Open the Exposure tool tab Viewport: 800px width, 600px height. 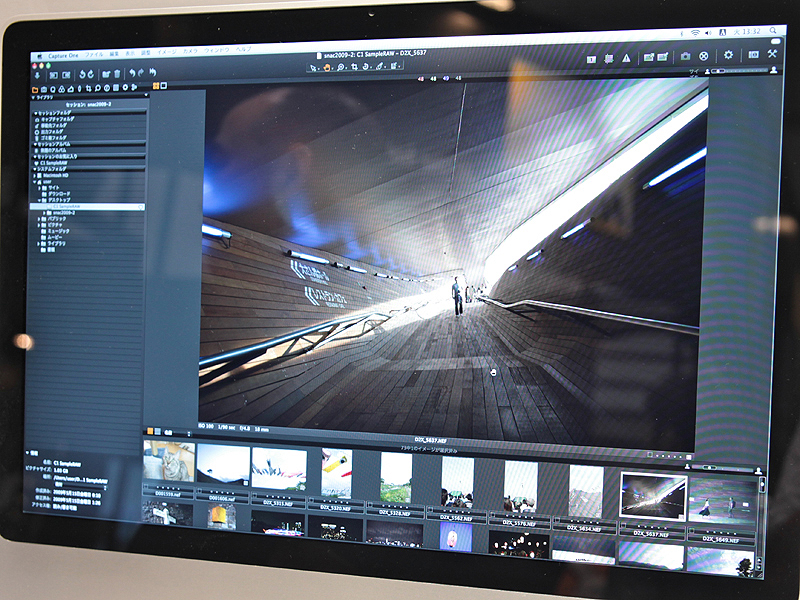(70, 89)
